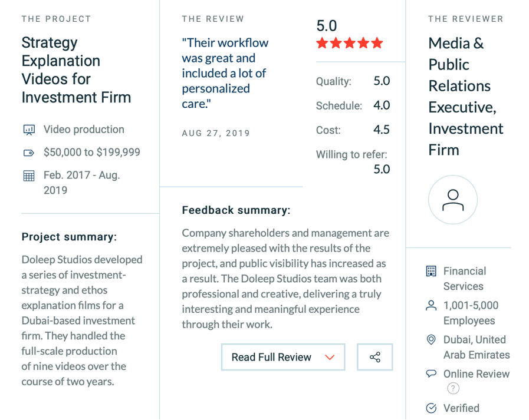Open the Online Review help question mark
This screenshot has height=420, width=529.
point(453,388)
